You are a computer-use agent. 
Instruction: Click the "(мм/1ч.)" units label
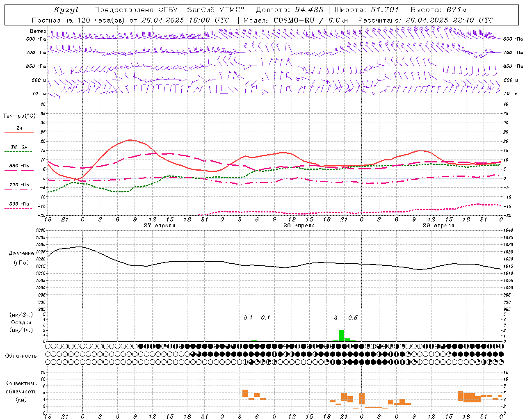point(21,330)
